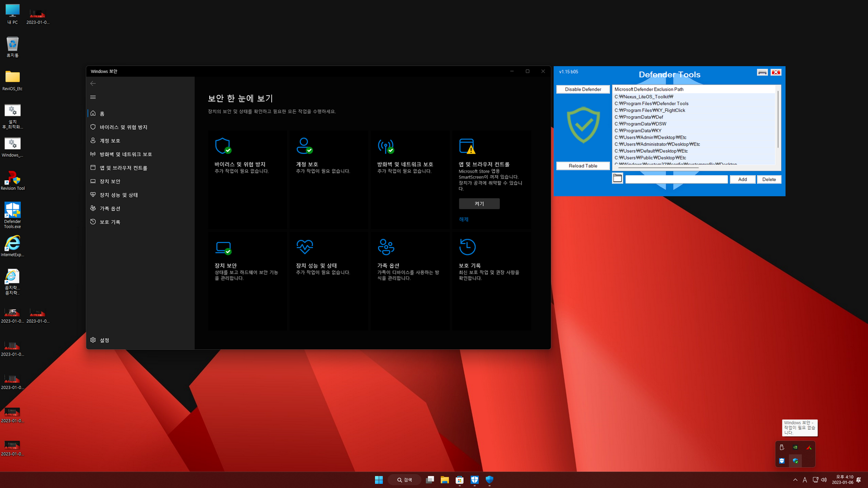Viewport: 868px width, 488px height.
Task: Click the virus protection shield tile icon
Action: [223, 146]
